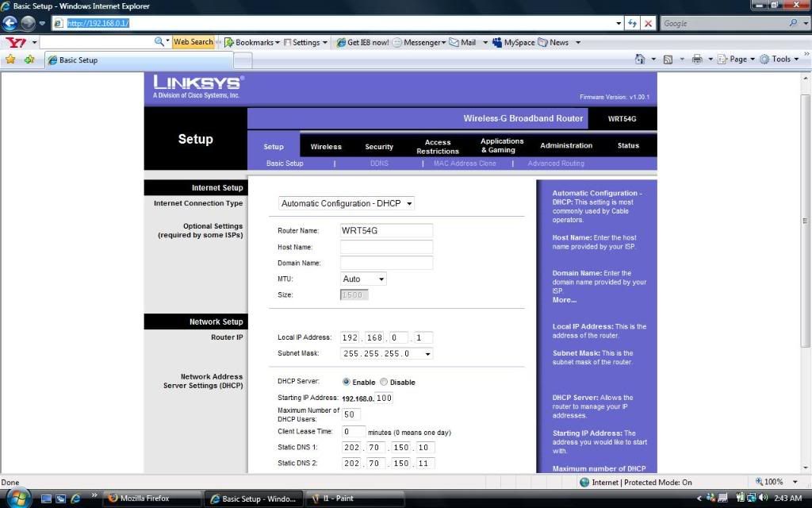Refresh the page with the Refresh icon
Viewport: 812px width, 508px height.
coord(632,23)
